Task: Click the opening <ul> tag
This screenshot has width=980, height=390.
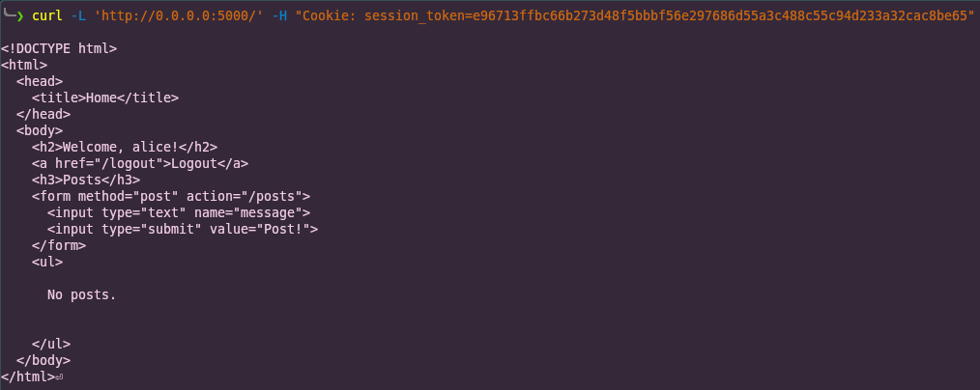Action: (x=47, y=262)
